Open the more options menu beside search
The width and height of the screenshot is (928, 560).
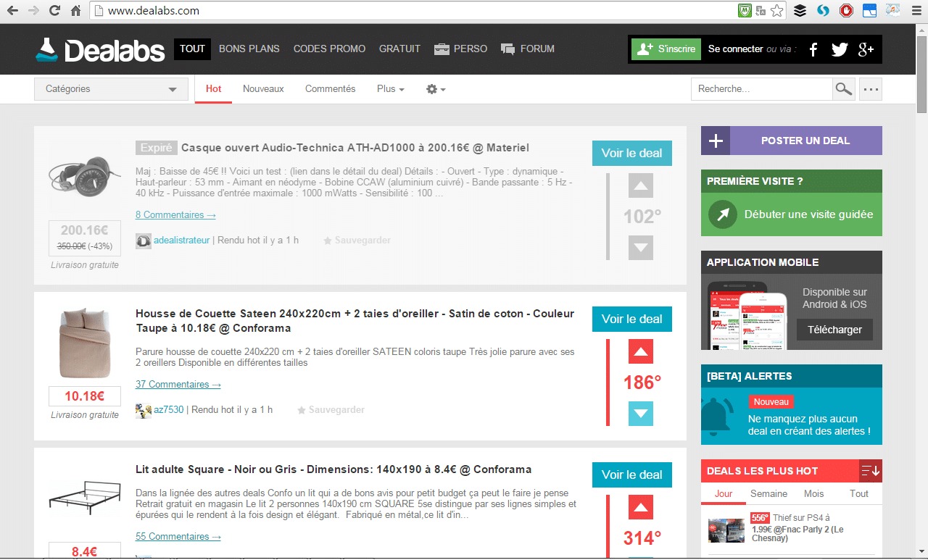coord(870,88)
